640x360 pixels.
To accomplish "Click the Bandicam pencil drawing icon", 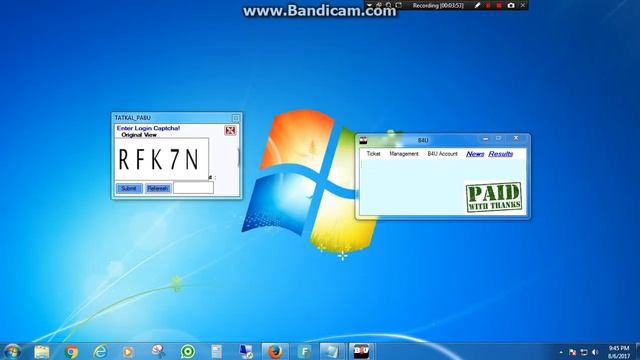I will [x=477, y=5].
